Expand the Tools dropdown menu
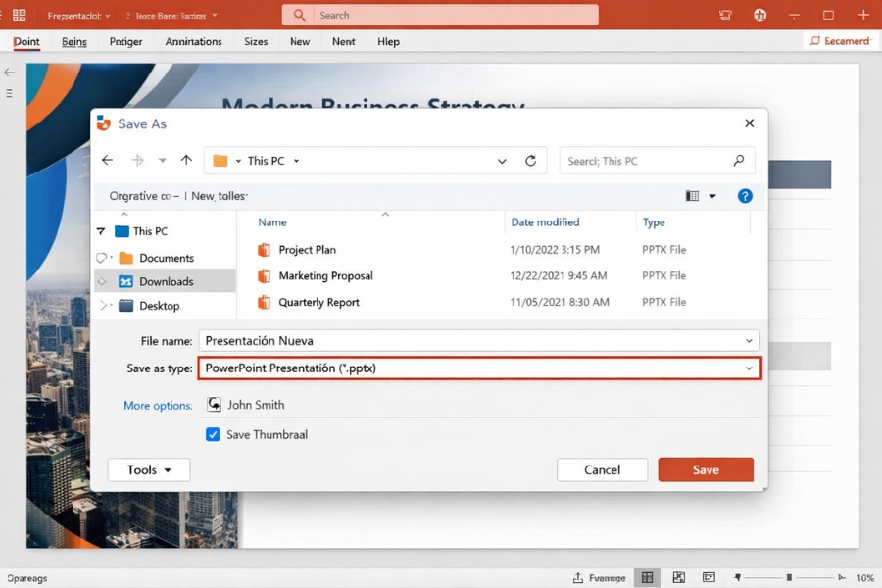The width and height of the screenshot is (882, 588). coord(148,469)
